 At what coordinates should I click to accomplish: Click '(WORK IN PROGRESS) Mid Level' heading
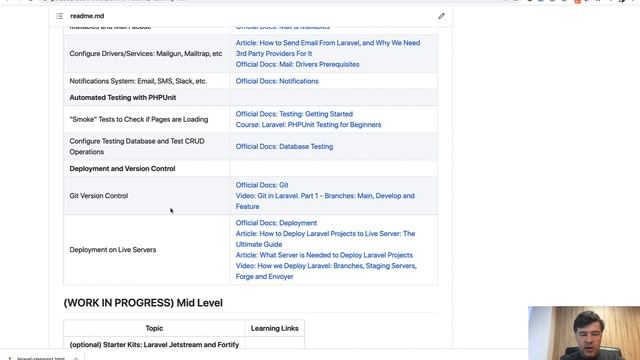click(x=143, y=303)
